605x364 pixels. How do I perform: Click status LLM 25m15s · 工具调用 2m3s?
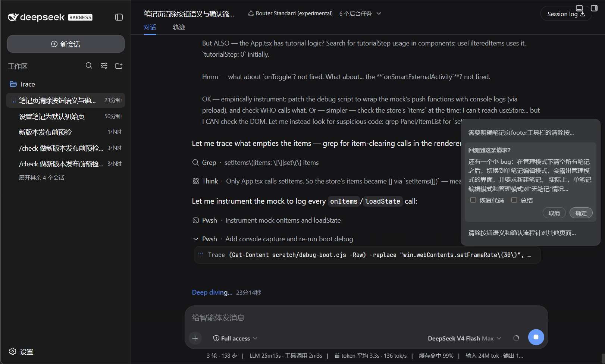tap(286, 356)
